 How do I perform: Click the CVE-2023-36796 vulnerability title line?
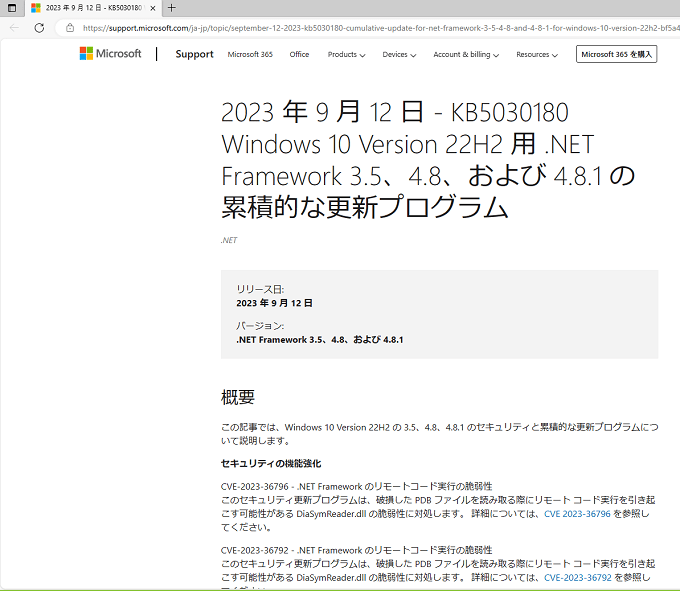pyautogui.click(x=356, y=487)
